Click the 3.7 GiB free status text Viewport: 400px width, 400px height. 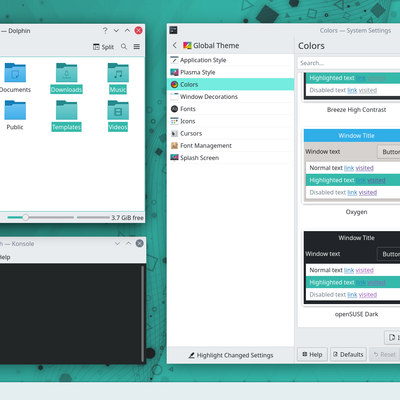click(127, 218)
